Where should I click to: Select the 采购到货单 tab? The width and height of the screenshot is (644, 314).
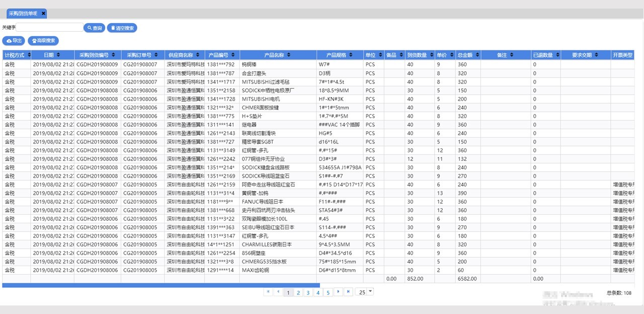tap(23, 14)
